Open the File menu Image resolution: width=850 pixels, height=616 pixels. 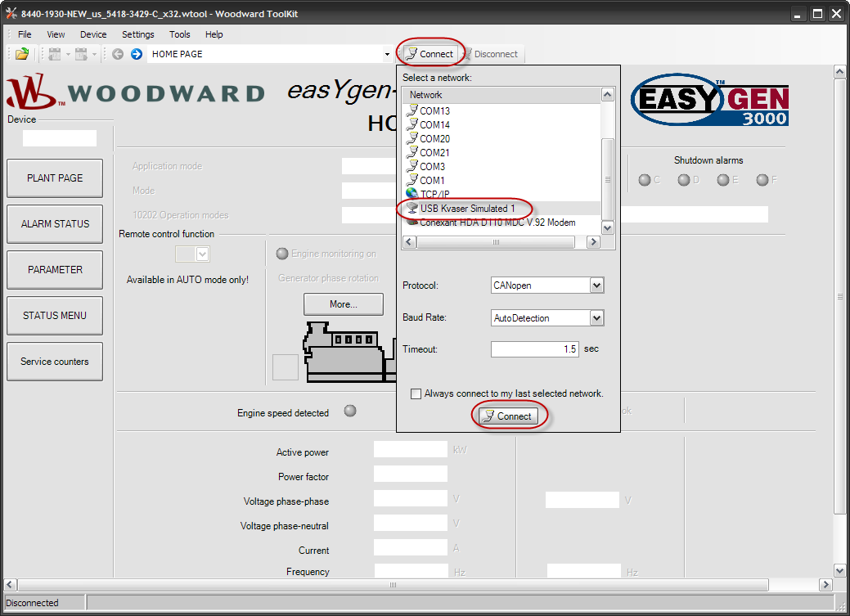coord(25,34)
